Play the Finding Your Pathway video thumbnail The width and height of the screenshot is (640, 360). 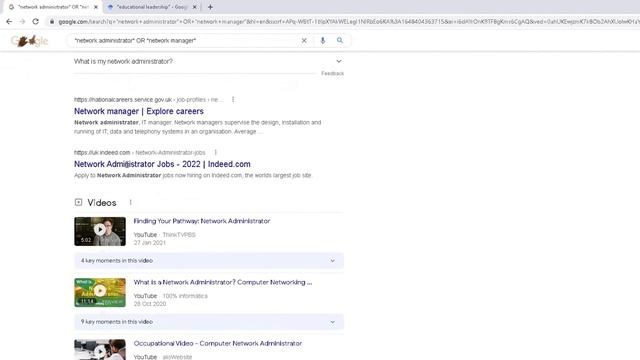click(x=100, y=231)
